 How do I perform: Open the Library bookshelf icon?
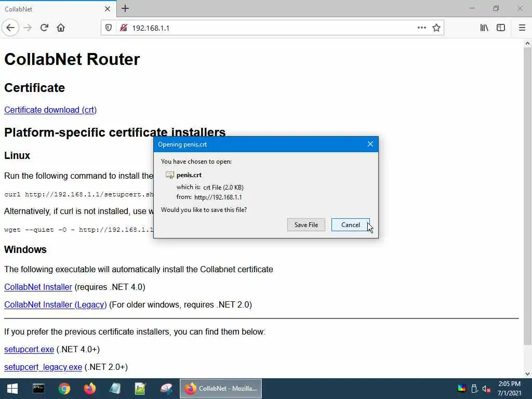(484, 28)
